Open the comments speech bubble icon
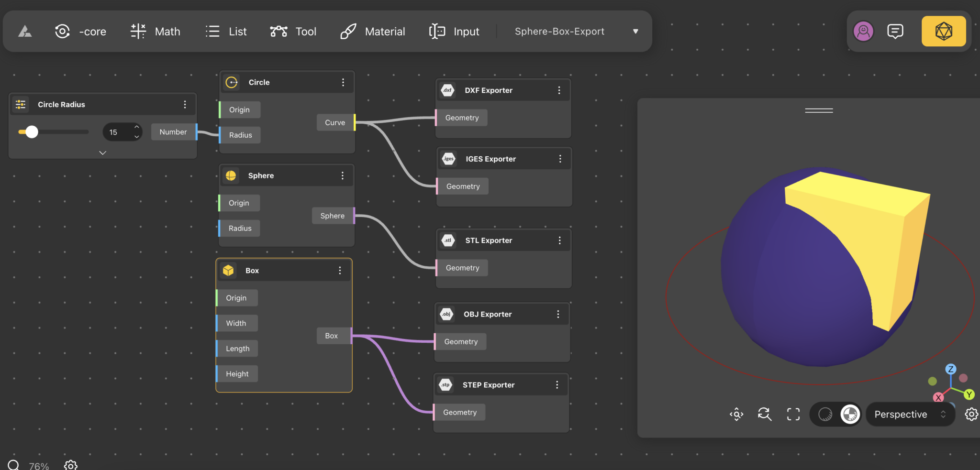 [895, 32]
